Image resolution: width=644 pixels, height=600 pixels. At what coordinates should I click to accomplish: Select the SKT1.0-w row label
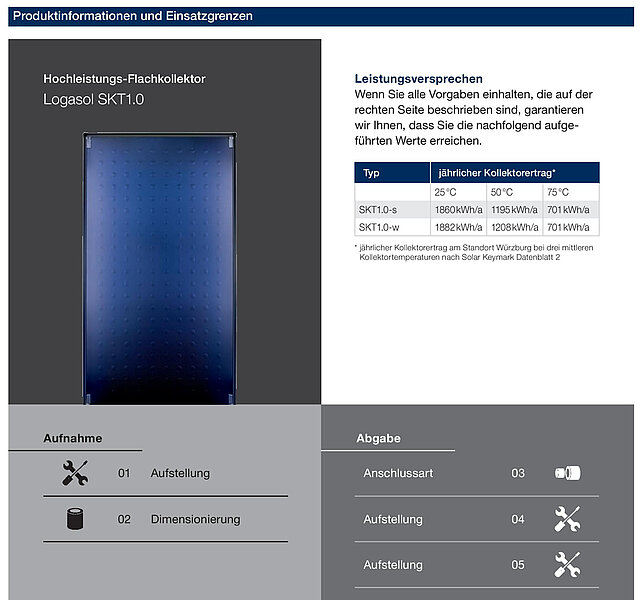click(378, 228)
